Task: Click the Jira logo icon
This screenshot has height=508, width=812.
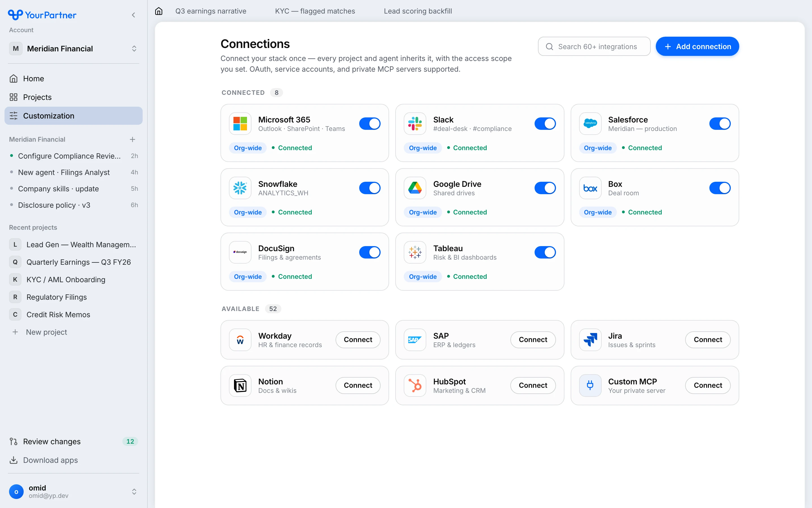Action: click(590, 340)
